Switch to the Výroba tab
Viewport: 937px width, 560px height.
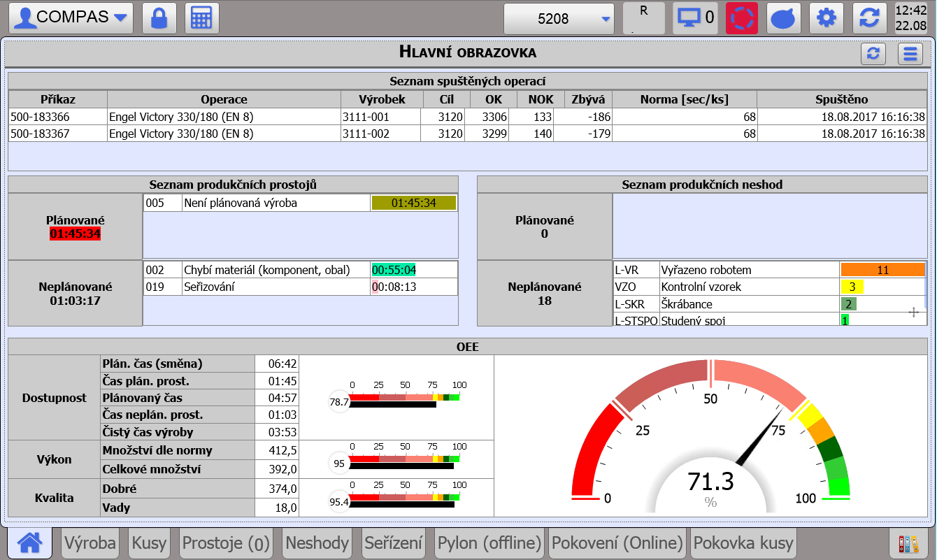[x=90, y=543]
